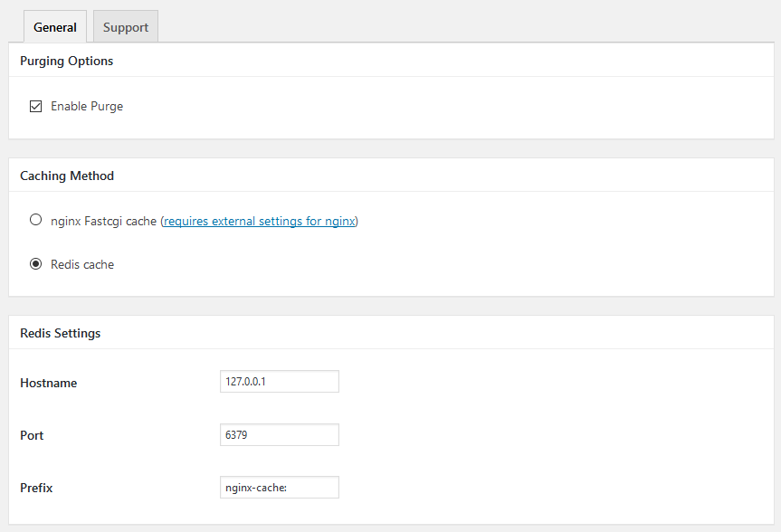This screenshot has width=781, height=532.
Task: Place cursor in the 127.0.0.1 text box
Action: pos(280,382)
